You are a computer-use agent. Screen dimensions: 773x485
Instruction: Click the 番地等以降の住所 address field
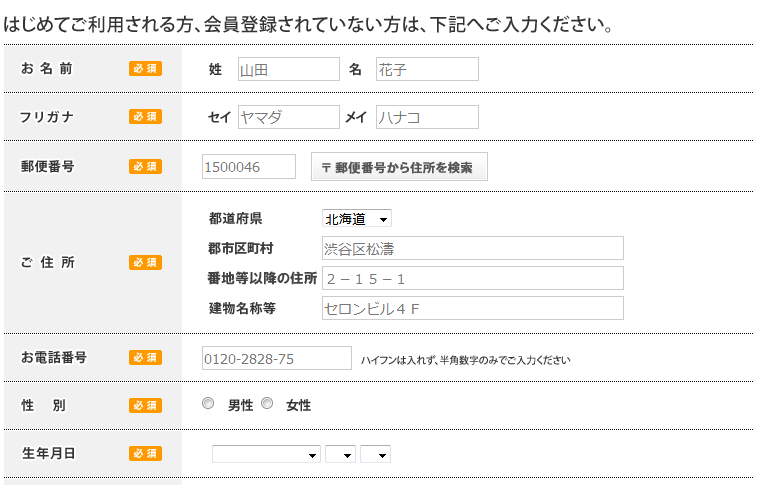tap(472, 278)
